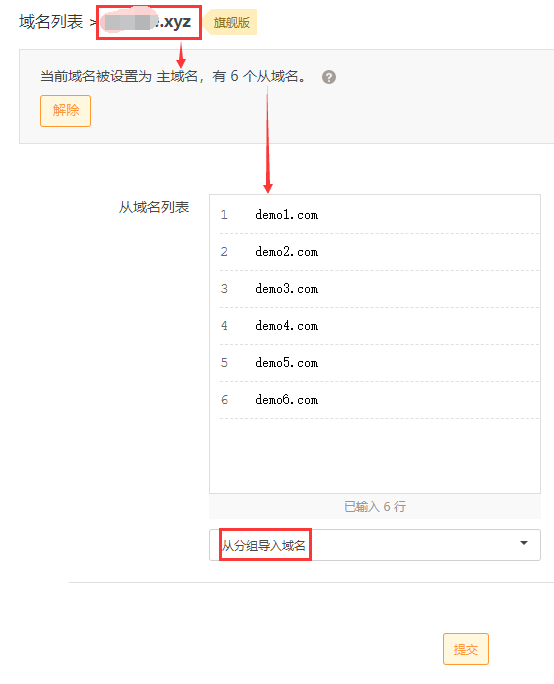This screenshot has width=554, height=684.
Task: Open the dropdown arrow for group import
Action: [x=524, y=543]
